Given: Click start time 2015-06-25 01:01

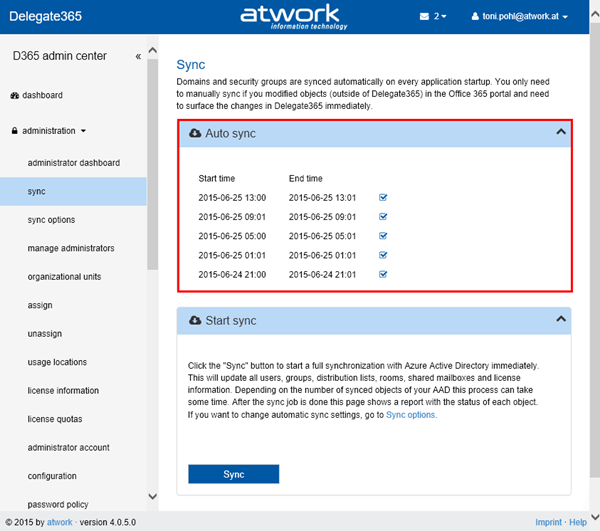Looking at the screenshot, I should pos(232,255).
